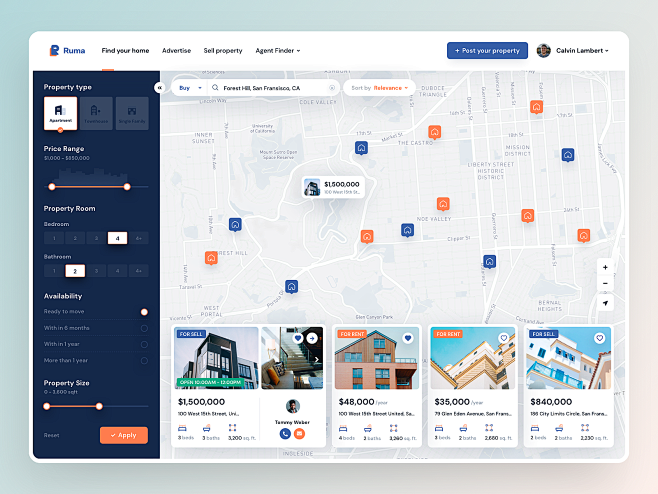Viewport: 658px width, 494px height.
Task: Select the blue map pin near 17th St
Action: (x=361, y=148)
